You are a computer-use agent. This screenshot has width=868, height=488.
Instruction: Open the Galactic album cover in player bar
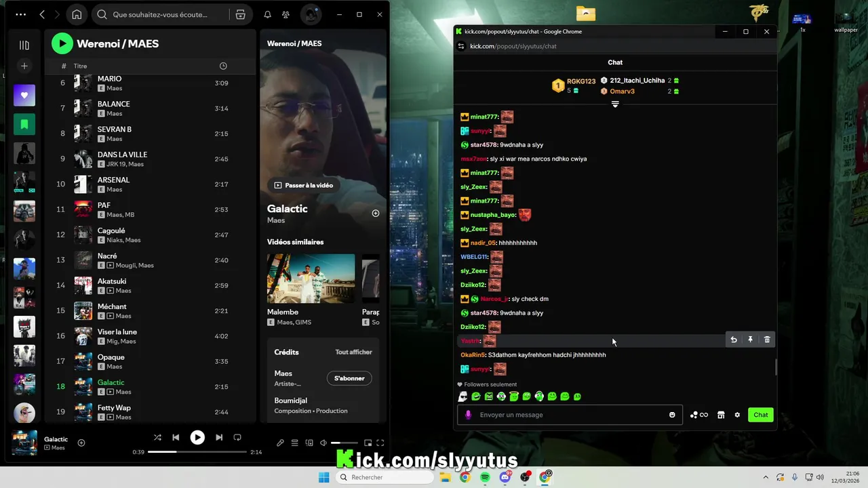coord(24,443)
